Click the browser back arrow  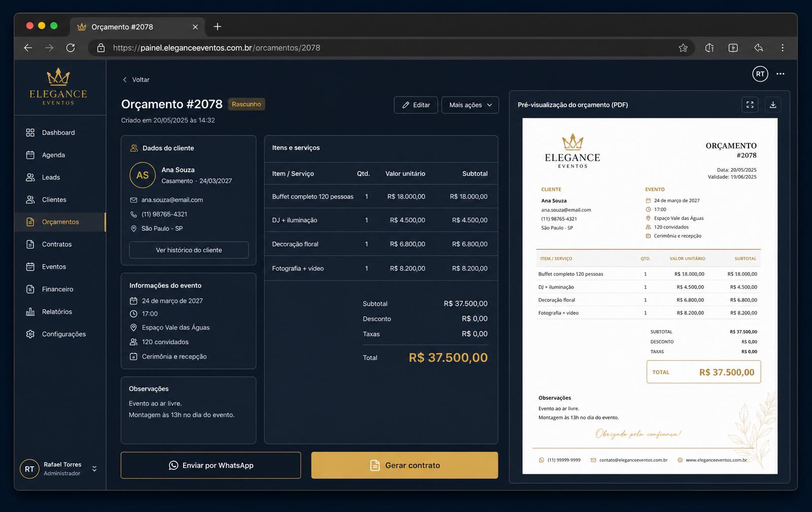28,48
